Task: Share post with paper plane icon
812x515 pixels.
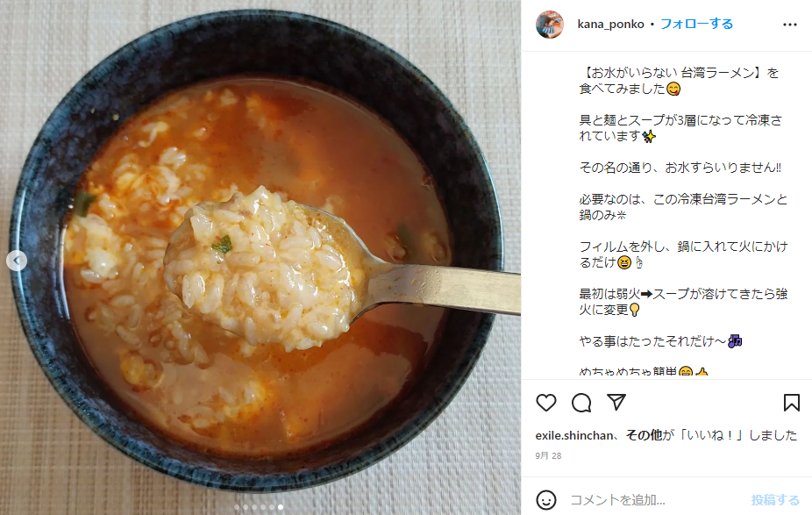Action: [616, 402]
